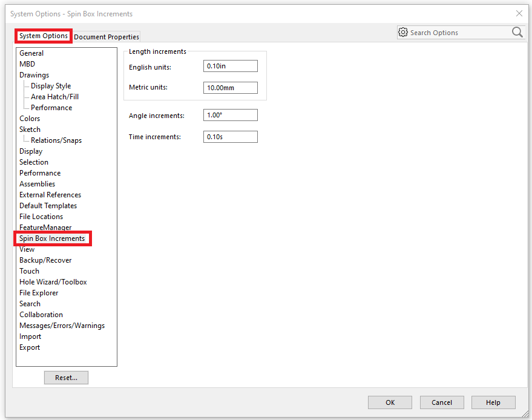Open Backup/Recover options
The height and width of the screenshot is (420, 532).
click(x=45, y=260)
